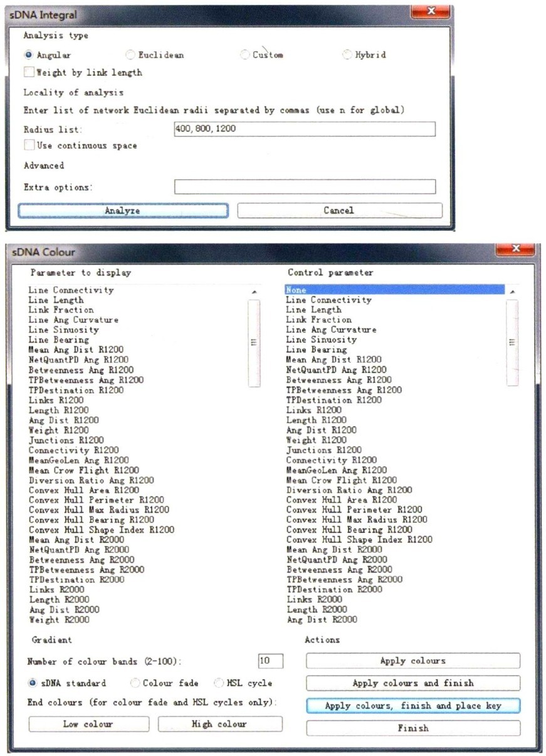Select Links R1200 in Parameter to display

coord(56,400)
